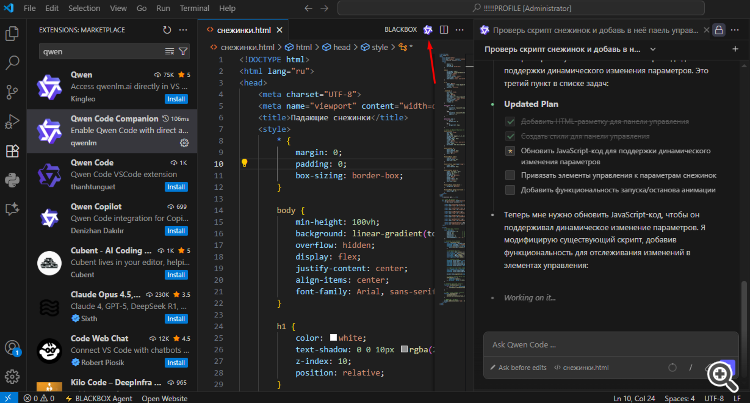
Task: Install the Qwen extension by Kingleo
Action: click(x=176, y=100)
